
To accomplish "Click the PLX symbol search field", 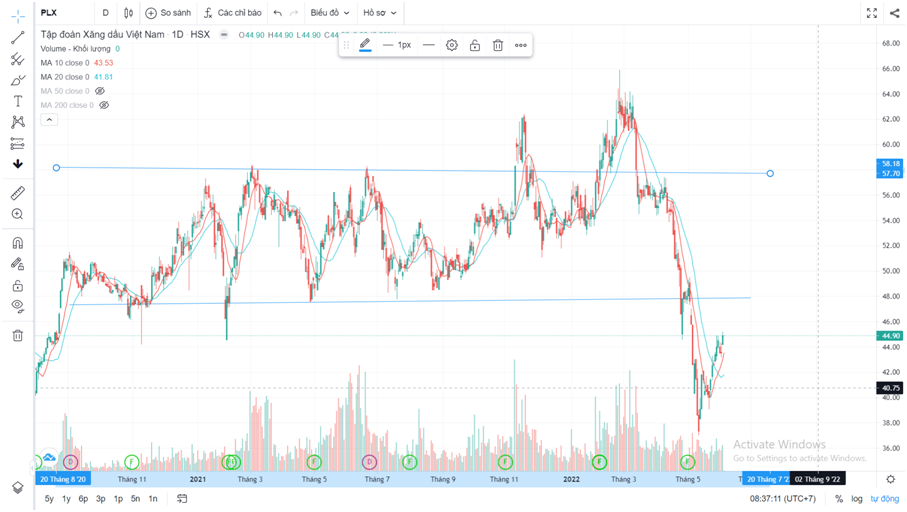I will pos(62,13).
